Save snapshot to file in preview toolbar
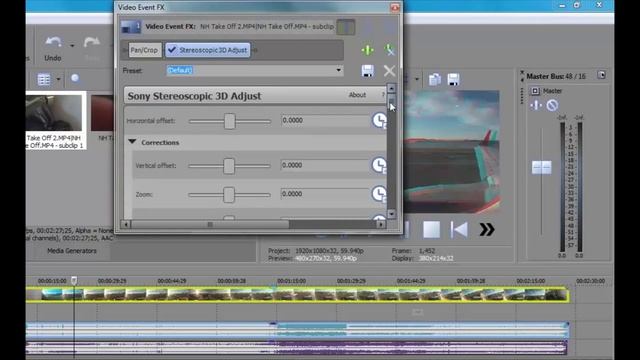The image size is (640, 360). pyautogui.click(x=453, y=79)
